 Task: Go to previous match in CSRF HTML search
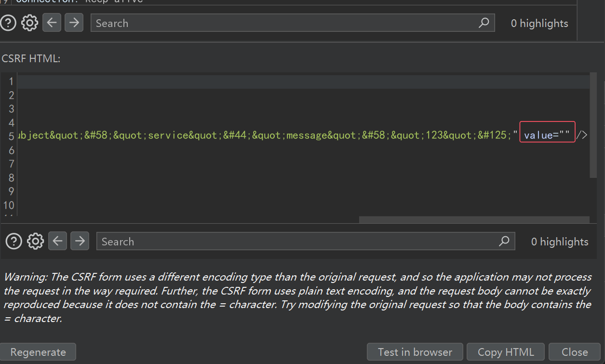point(57,241)
